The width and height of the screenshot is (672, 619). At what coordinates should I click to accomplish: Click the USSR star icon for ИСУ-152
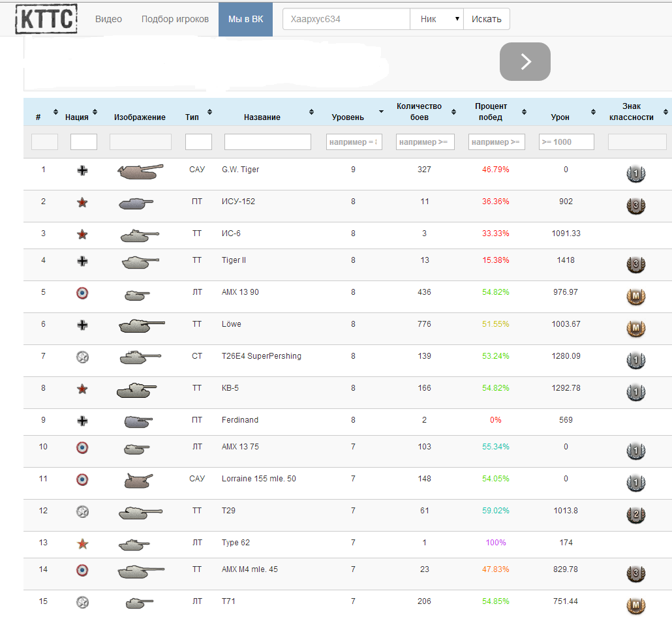click(82, 203)
